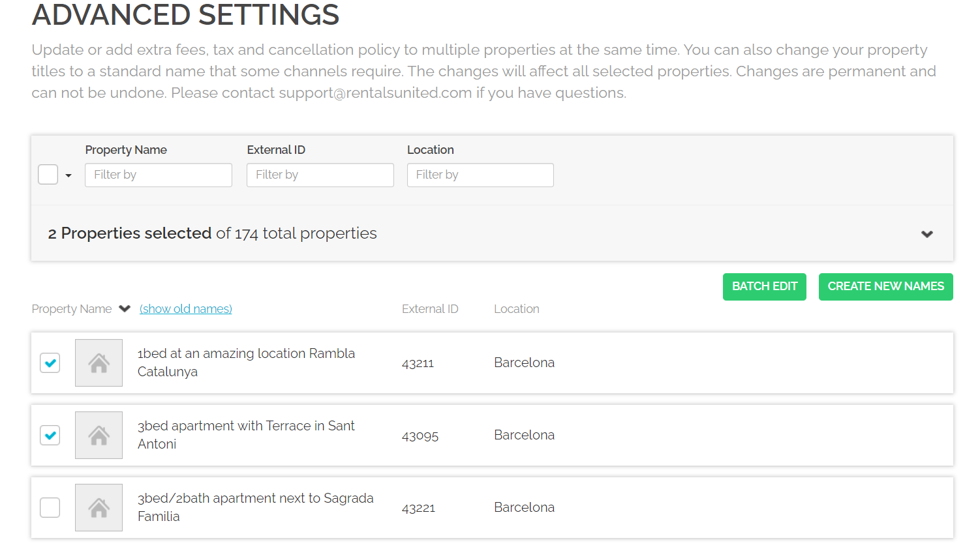The height and width of the screenshot is (549, 980).
Task: Tick the select-all checkbox in filter bar
Action: pos(48,175)
